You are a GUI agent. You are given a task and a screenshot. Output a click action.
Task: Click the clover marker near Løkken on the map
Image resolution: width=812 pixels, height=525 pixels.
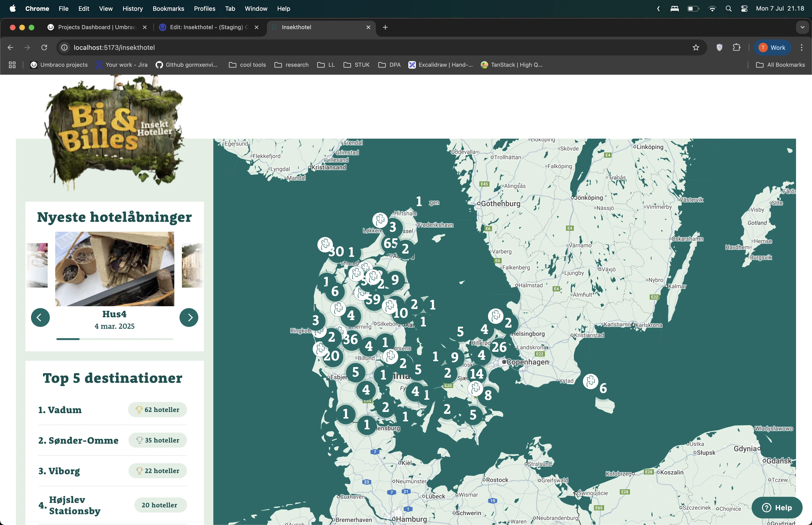(x=380, y=220)
